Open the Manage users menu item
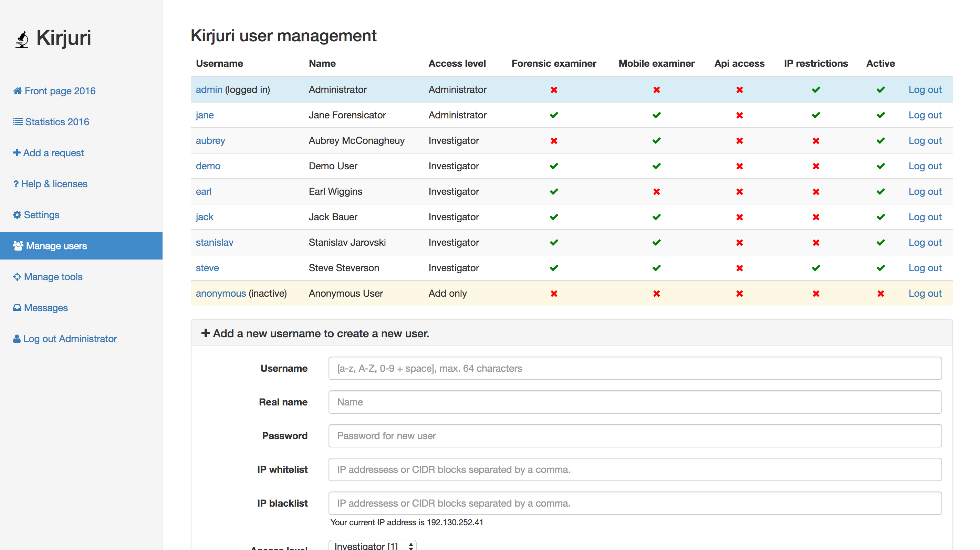This screenshot has height=550, width=980. (x=56, y=246)
